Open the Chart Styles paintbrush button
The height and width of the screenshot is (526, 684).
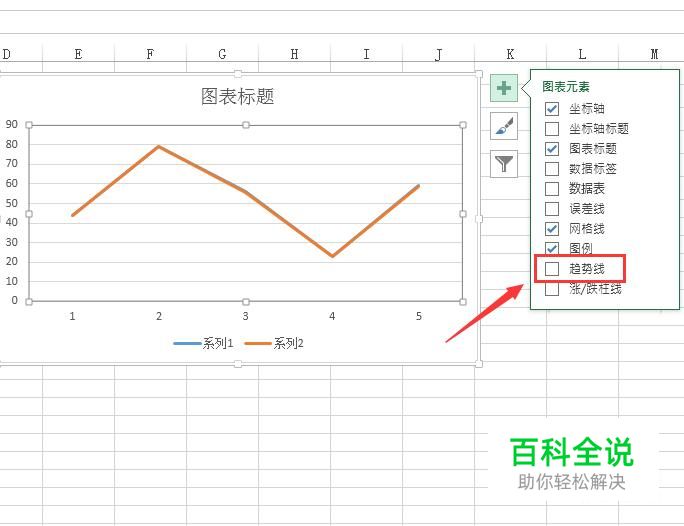pos(504,126)
